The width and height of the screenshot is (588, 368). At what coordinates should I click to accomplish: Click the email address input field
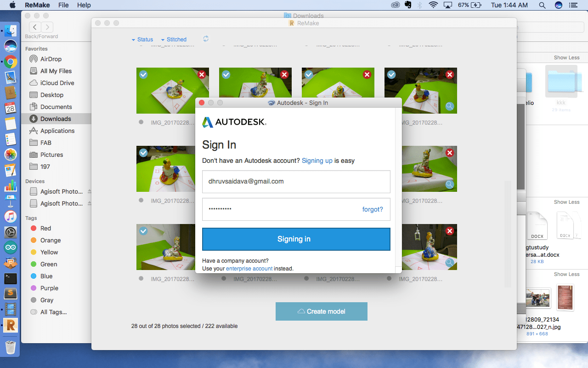click(296, 182)
